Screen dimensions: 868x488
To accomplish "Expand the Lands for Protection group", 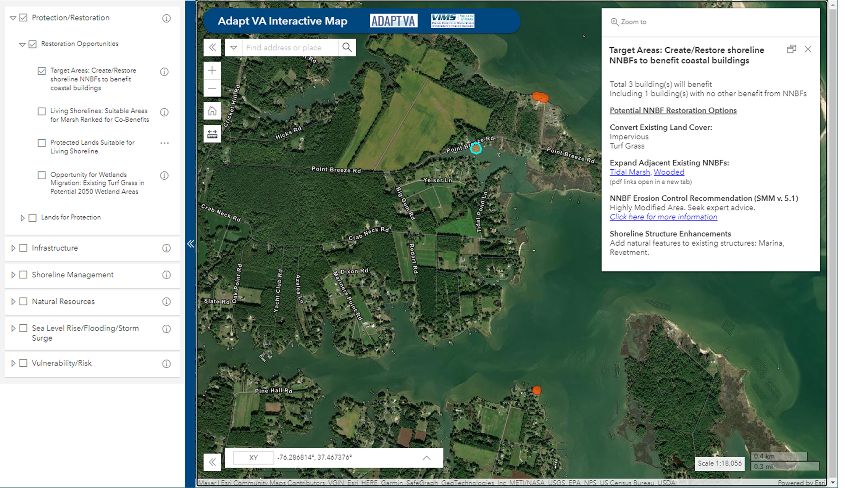I will (x=23, y=218).
